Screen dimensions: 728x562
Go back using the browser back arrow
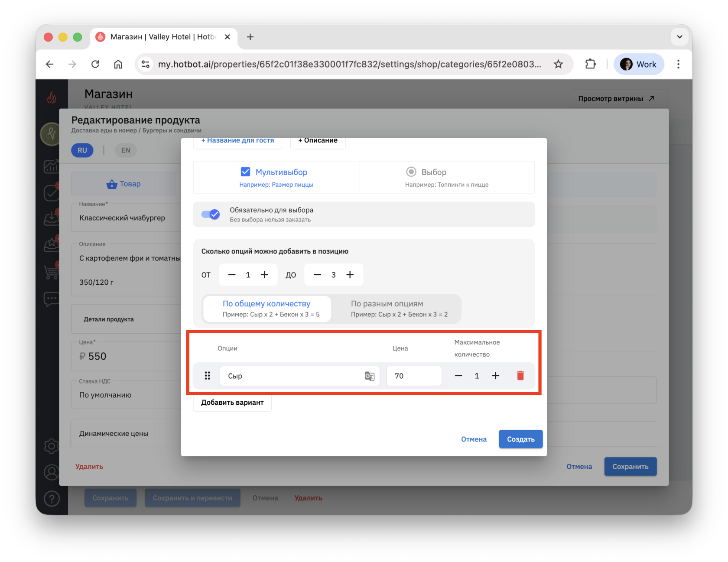point(50,64)
